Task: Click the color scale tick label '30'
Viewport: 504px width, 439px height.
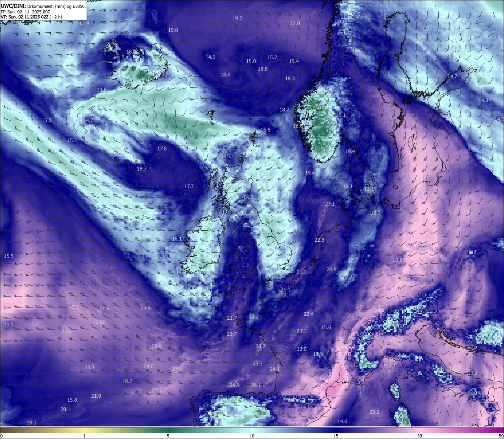Action: (420, 436)
